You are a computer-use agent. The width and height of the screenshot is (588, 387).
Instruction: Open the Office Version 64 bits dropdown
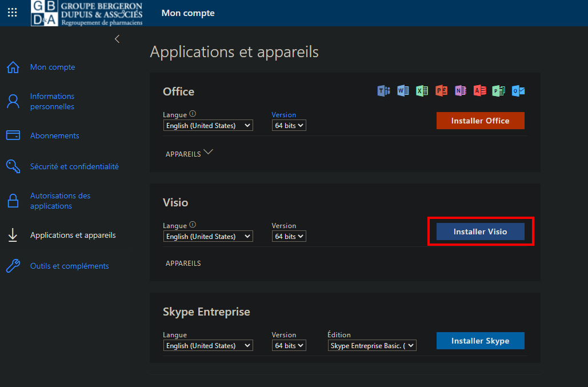coord(289,125)
